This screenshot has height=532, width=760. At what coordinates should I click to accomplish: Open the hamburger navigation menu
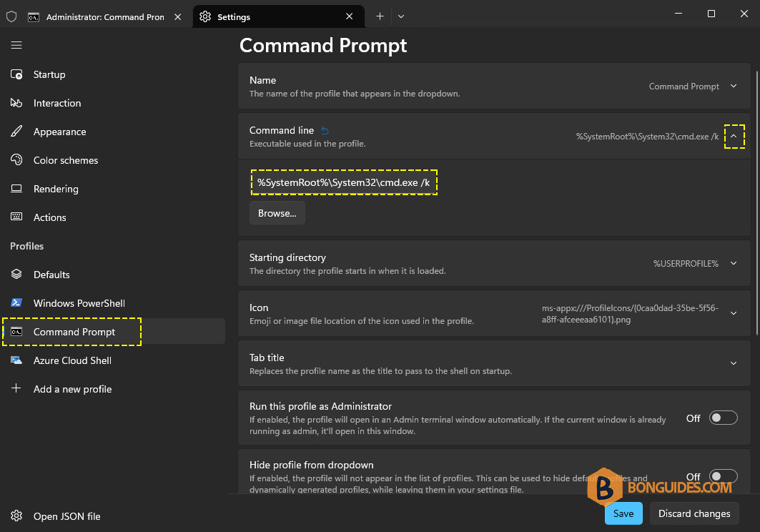[16, 45]
